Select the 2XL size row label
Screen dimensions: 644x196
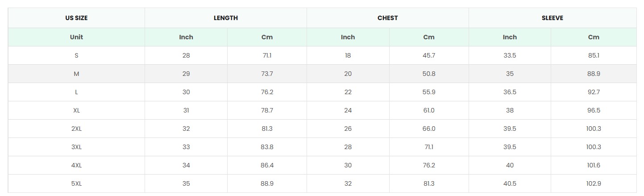pyautogui.click(x=76, y=129)
